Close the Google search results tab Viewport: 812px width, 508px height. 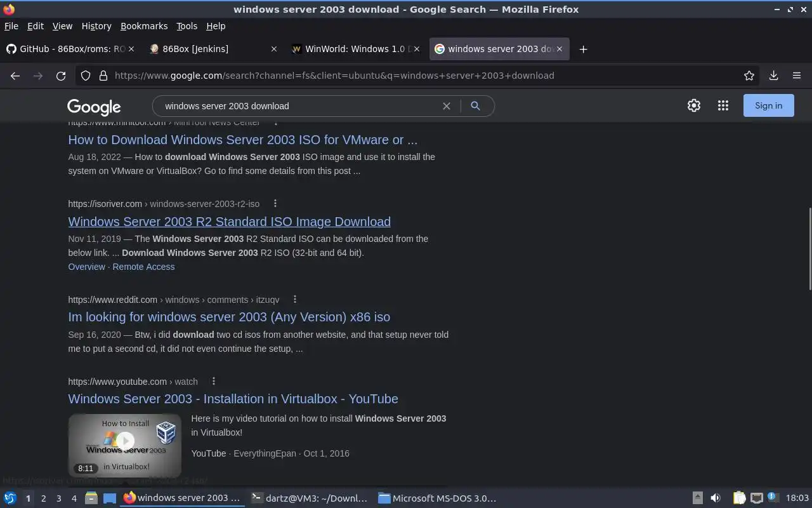[559, 49]
